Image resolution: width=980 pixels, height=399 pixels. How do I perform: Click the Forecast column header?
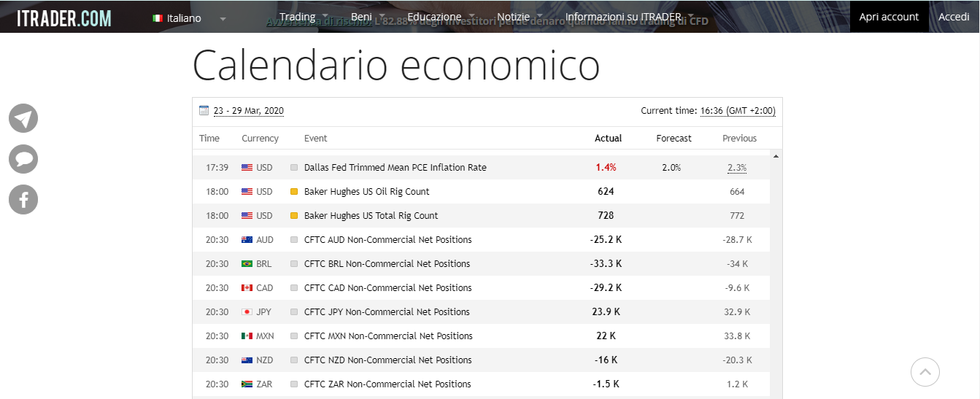(674, 139)
